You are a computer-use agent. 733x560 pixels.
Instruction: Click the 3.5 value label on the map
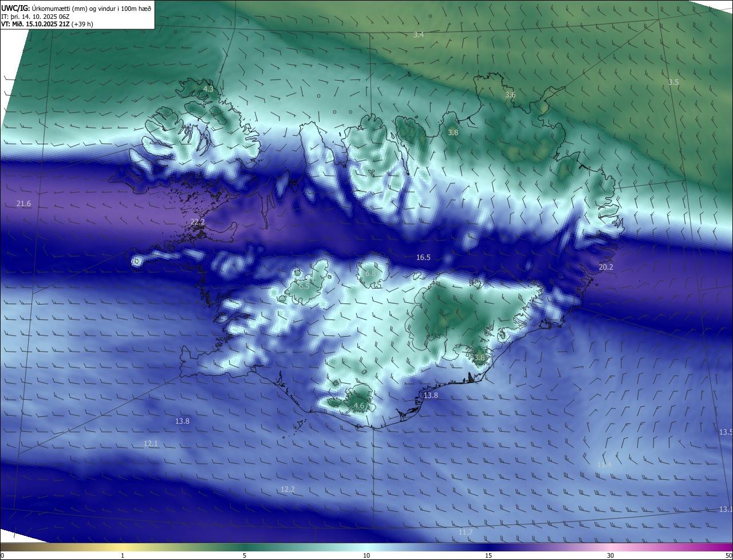coord(673,82)
